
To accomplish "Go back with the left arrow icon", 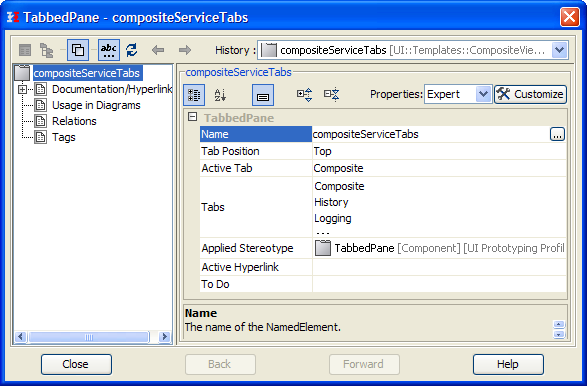I will tap(158, 50).
